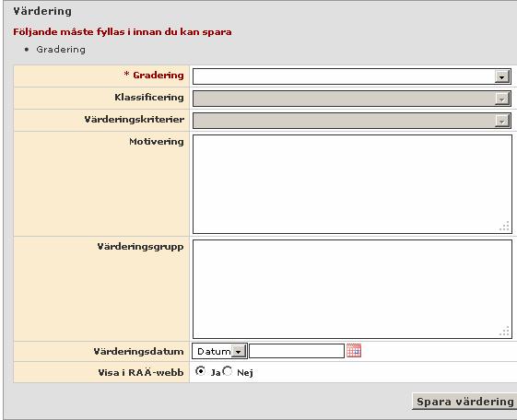The width and height of the screenshot is (517, 420).
Task: Click inside the Motivering text area
Action: tap(352, 184)
